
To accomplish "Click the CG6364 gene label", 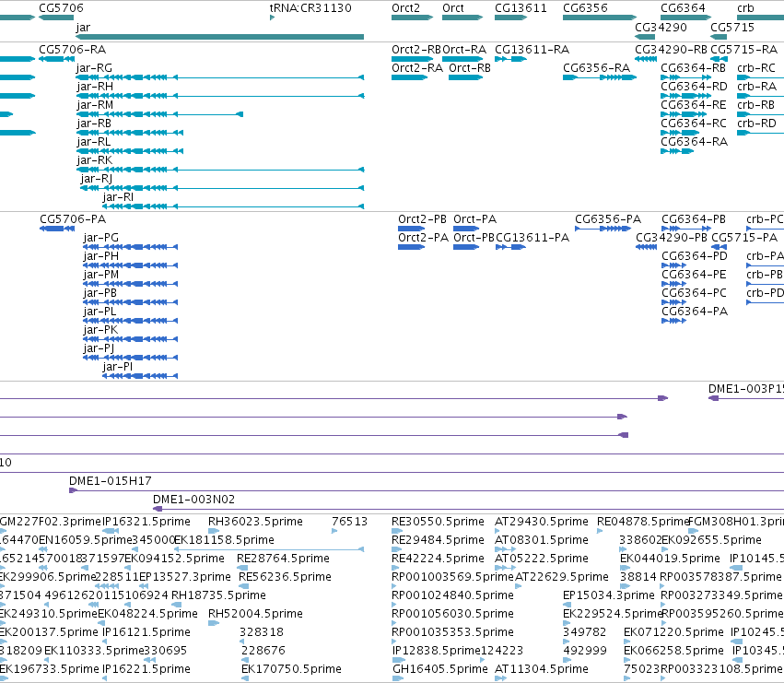I will point(683,8).
